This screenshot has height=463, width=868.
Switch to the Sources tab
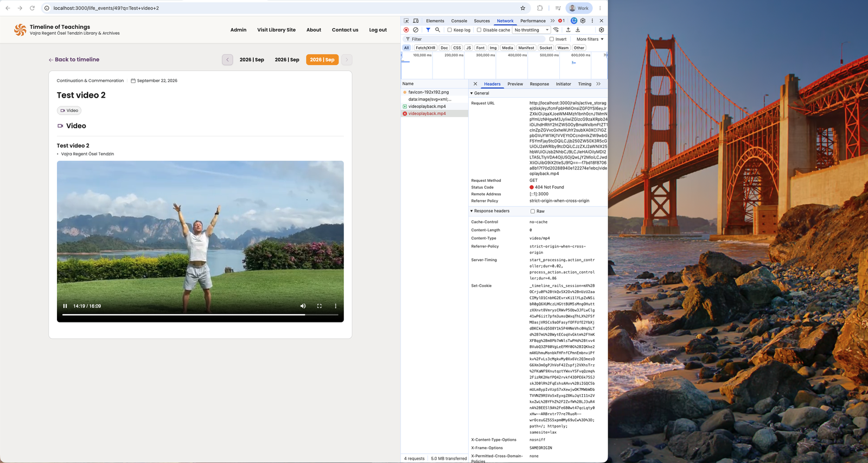click(482, 21)
